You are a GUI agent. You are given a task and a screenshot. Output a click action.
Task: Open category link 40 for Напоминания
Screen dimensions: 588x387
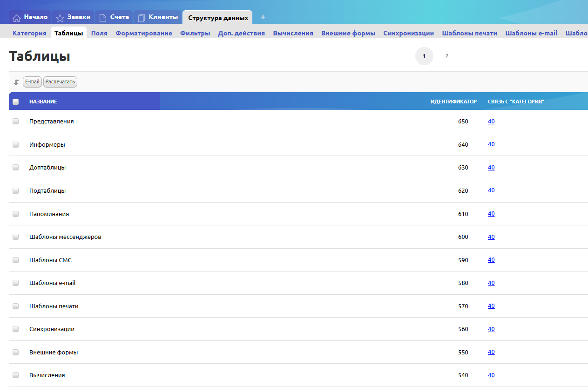pyautogui.click(x=491, y=214)
